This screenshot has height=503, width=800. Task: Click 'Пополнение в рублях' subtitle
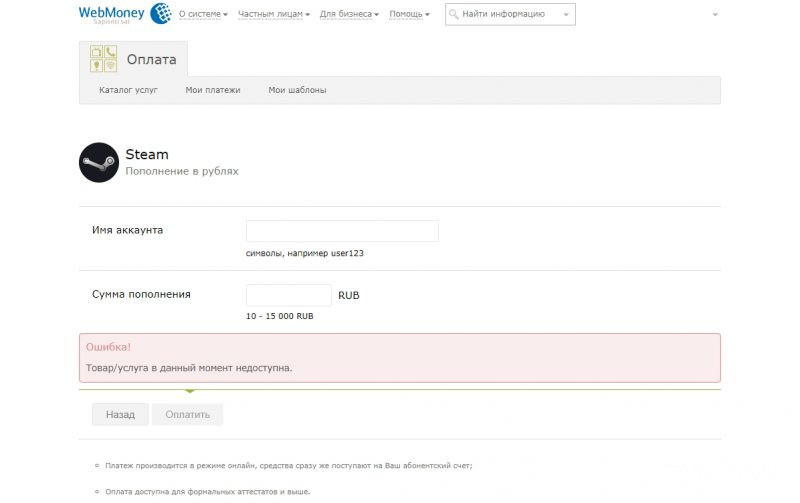(x=182, y=171)
